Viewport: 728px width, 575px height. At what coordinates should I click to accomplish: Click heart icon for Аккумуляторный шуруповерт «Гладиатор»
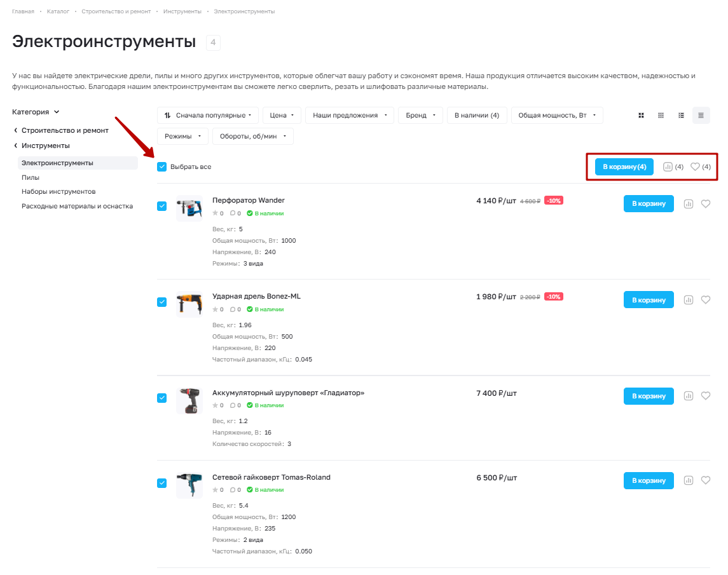705,396
